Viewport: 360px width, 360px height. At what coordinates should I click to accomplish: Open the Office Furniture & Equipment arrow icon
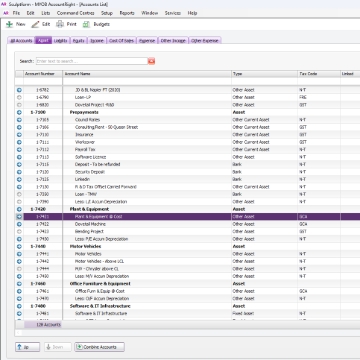(x=19, y=284)
